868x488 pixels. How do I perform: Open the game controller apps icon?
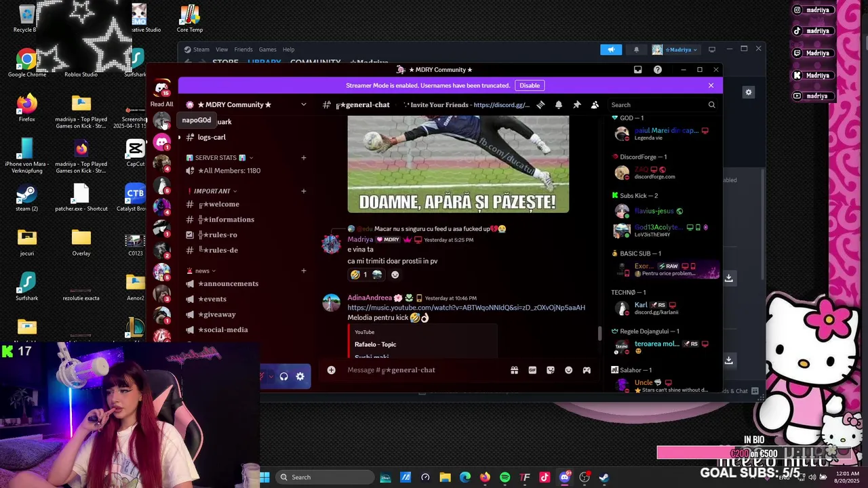point(587,370)
